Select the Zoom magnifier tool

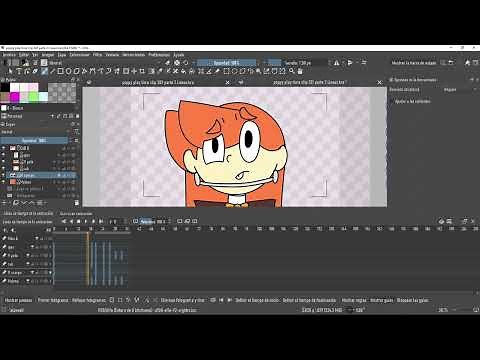click(x=292, y=71)
